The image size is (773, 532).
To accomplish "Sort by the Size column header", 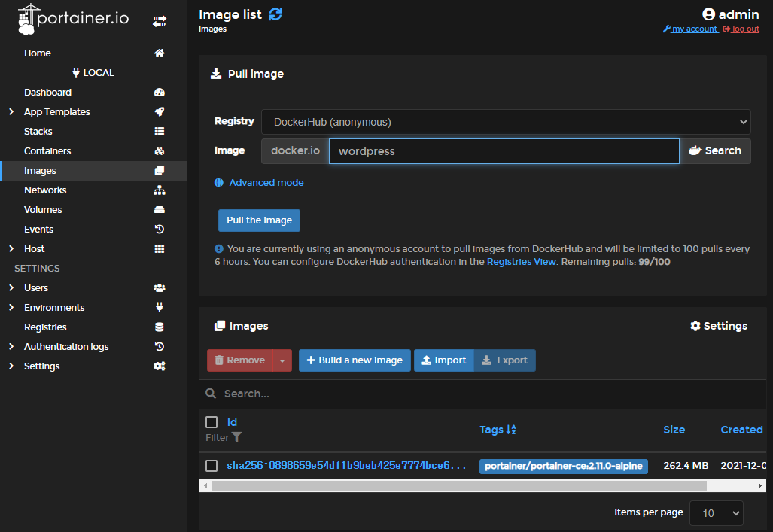I will pyautogui.click(x=674, y=430).
